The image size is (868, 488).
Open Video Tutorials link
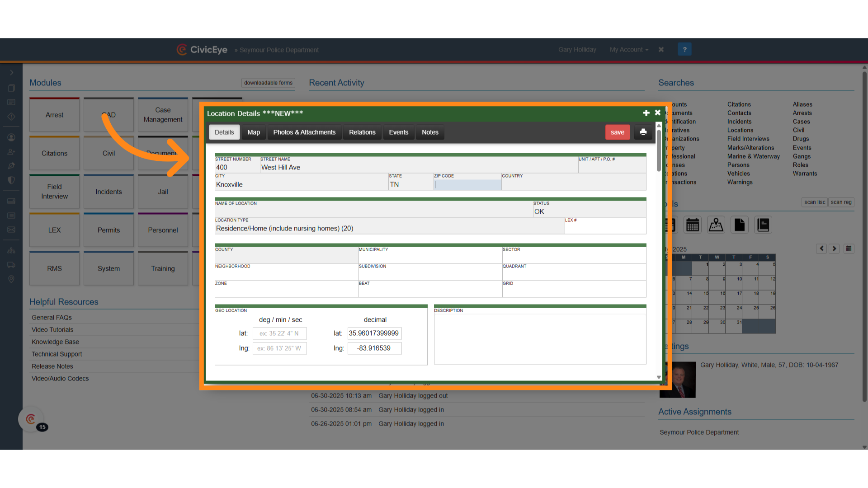pyautogui.click(x=52, y=330)
